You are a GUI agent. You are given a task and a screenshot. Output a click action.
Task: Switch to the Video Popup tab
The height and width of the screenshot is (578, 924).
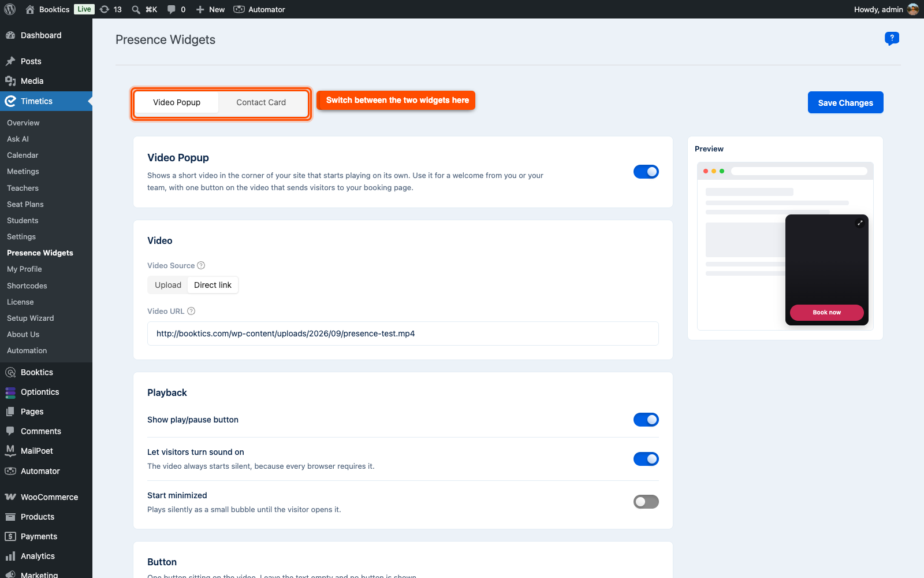177,102
